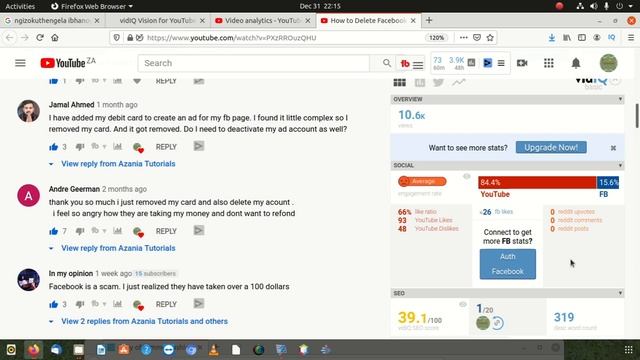Open Jamal Ahmed's channel name link
The height and width of the screenshot is (360, 640).
(x=71, y=104)
